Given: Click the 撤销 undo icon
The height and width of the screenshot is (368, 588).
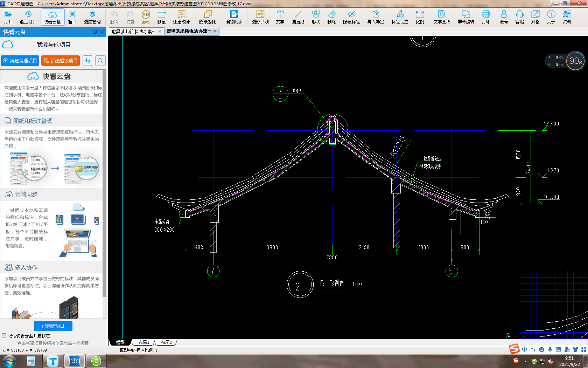Looking at the screenshot, I should coord(114,17).
